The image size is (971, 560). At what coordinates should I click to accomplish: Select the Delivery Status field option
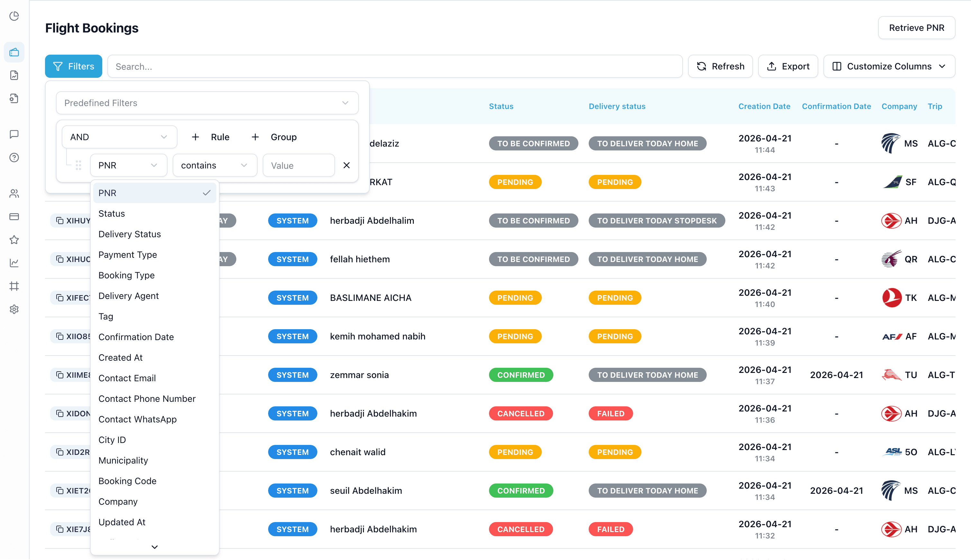point(155,234)
